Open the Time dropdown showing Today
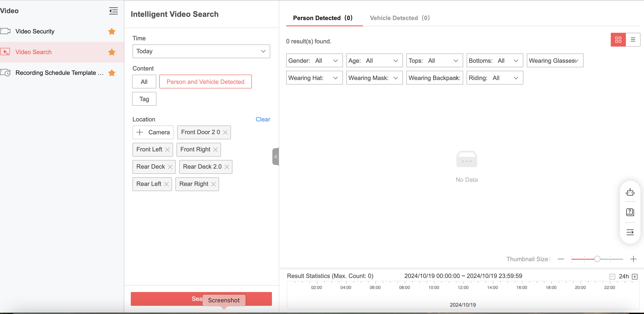The width and height of the screenshot is (644, 314). (201, 51)
